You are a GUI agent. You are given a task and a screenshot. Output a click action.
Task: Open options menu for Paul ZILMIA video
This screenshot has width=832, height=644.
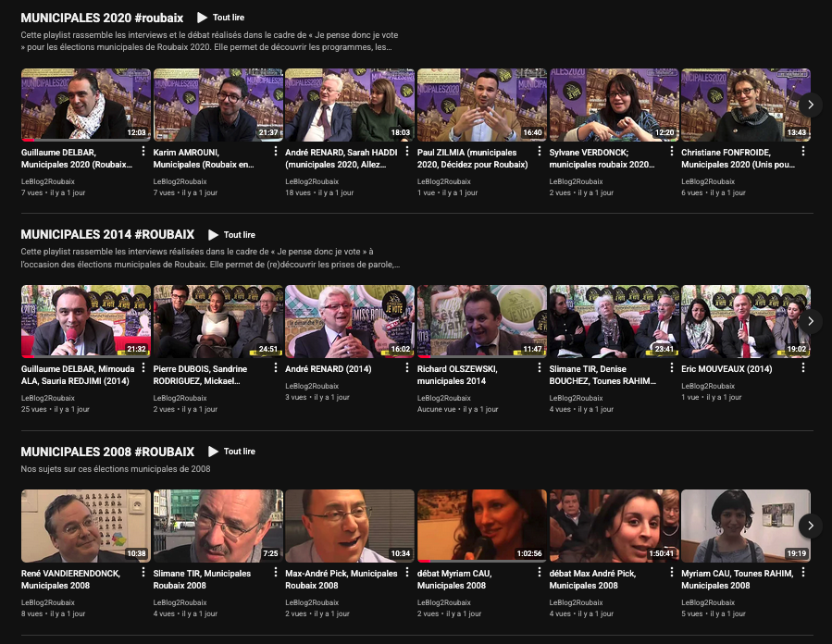click(540, 153)
